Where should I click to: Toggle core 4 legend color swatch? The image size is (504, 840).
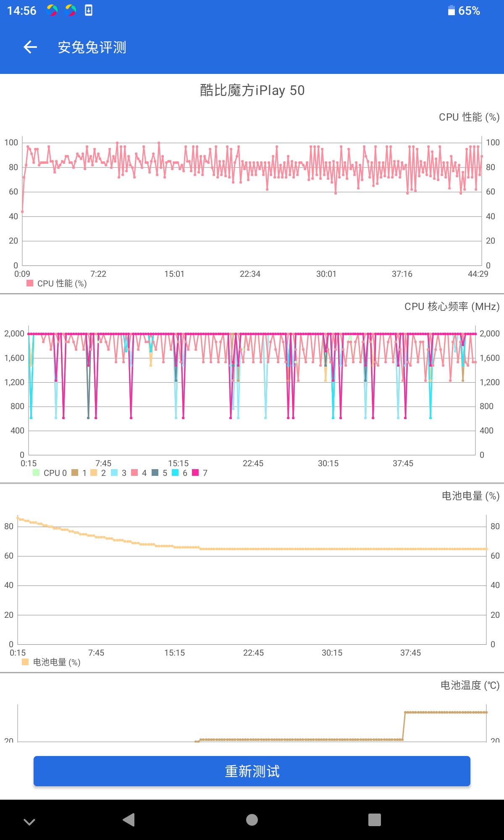tap(134, 472)
